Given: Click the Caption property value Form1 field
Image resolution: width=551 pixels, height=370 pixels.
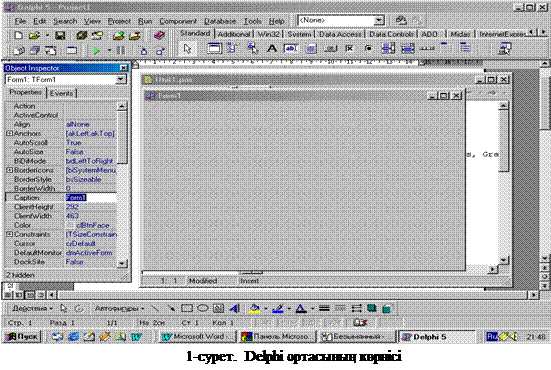Looking at the screenshot, I should (91, 197).
